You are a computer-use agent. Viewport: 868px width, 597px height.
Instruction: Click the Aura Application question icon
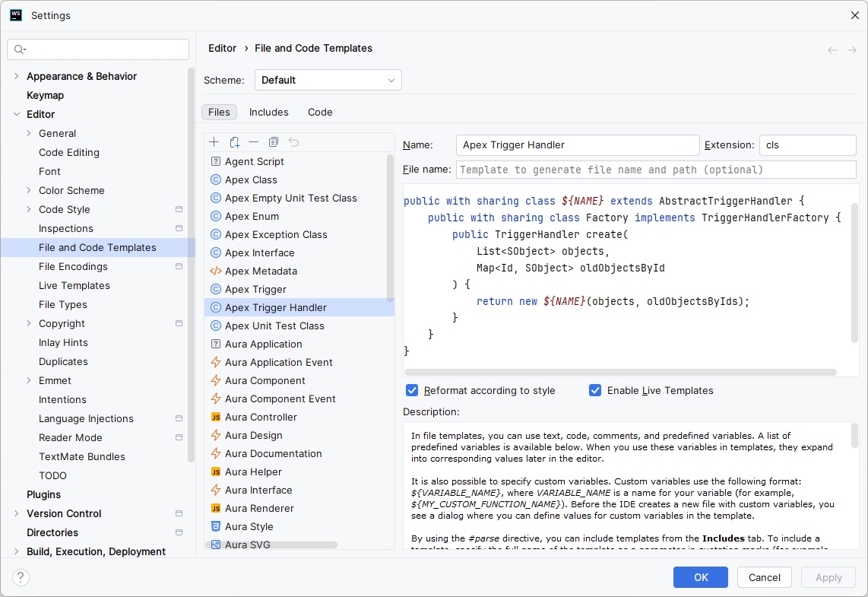216,344
